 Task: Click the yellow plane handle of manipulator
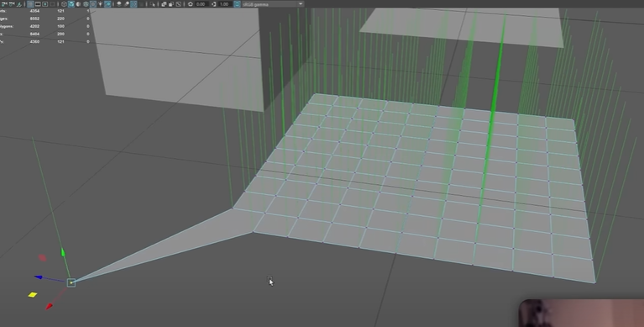[33, 294]
